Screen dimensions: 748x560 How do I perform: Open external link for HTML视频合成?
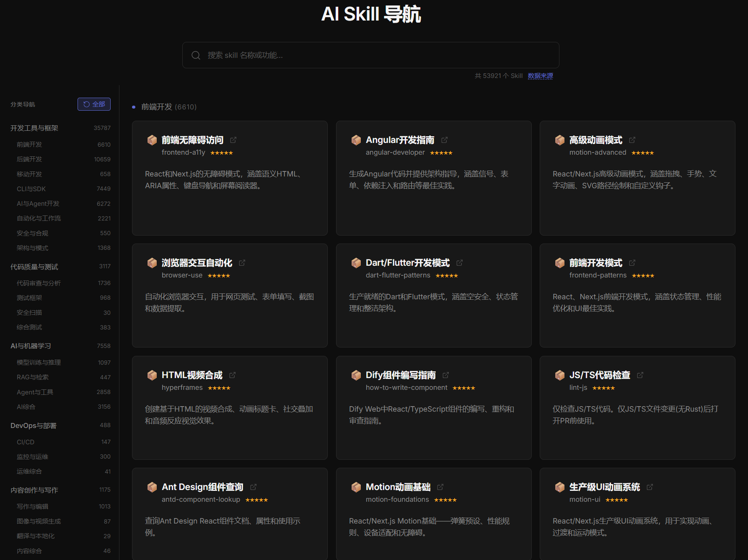[233, 375]
